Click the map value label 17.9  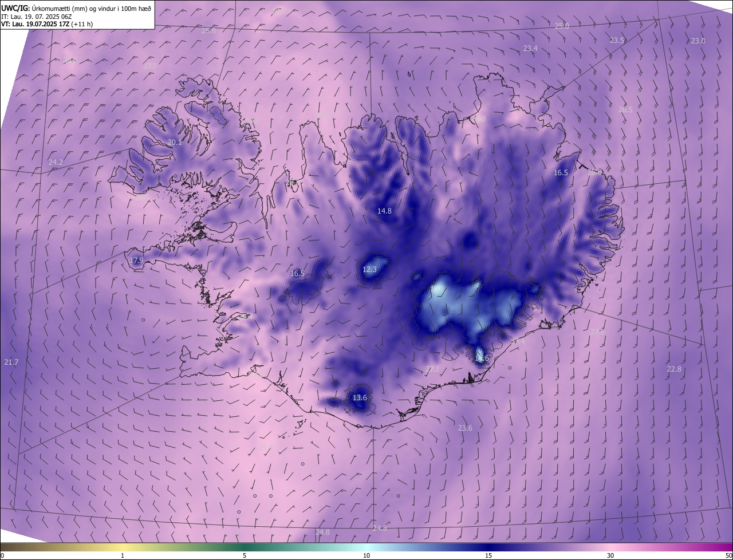pyautogui.click(x=136, y=261)
